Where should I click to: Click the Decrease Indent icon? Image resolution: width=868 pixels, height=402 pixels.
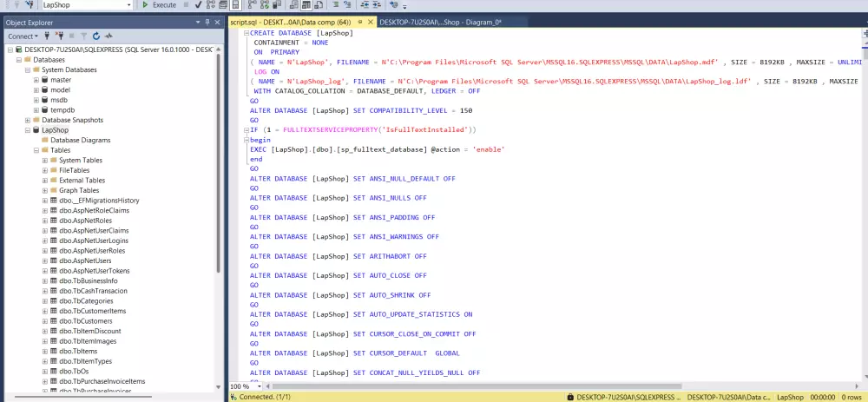pyautogui.click(x=365, y=4)
